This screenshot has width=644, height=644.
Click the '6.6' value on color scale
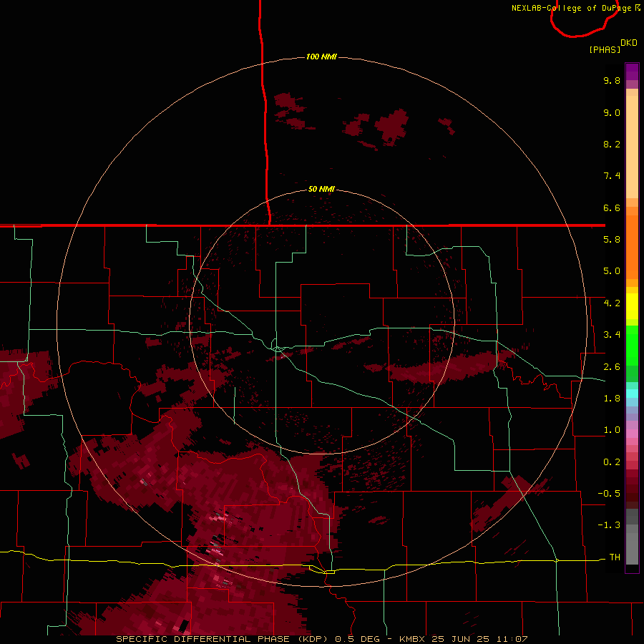pos(612,208)
